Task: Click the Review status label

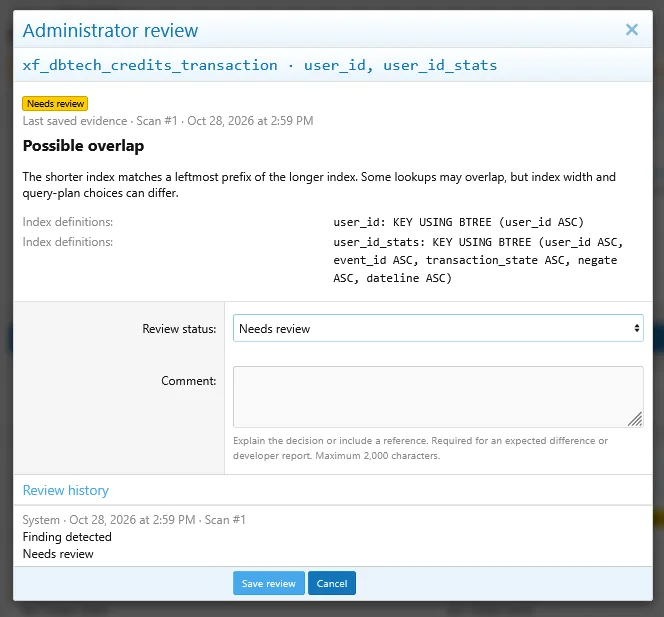Action: click(x=179, y=329)
